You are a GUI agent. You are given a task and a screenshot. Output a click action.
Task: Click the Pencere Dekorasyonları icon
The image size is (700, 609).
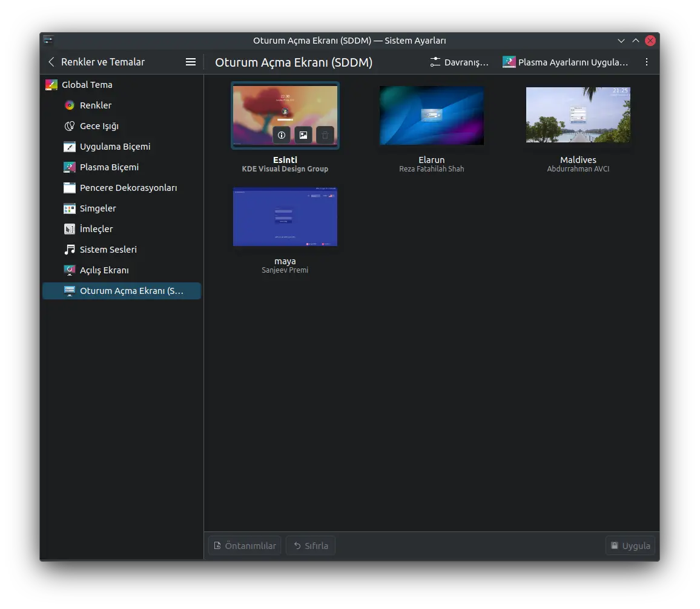click(69, 188)
